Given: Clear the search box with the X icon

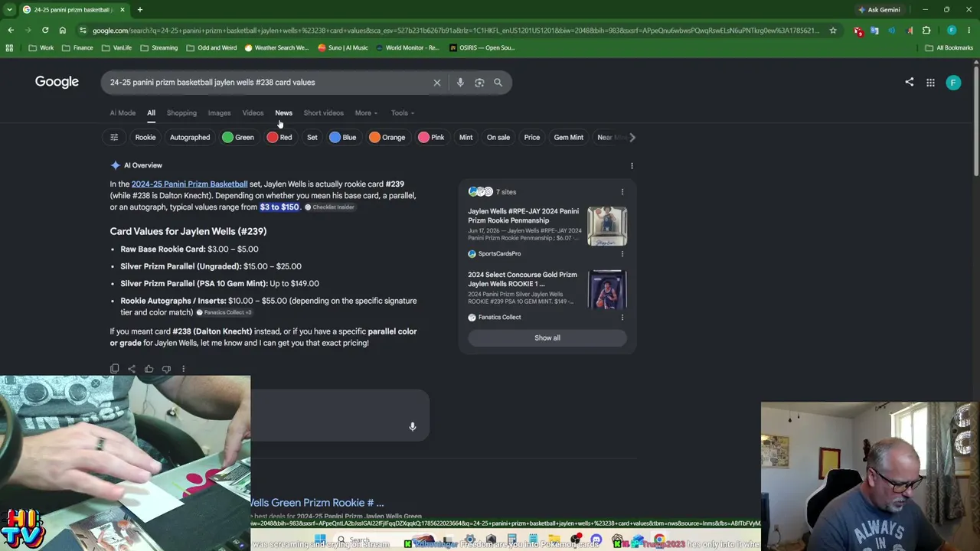Looking at the screenshot, I should click(437, 83).
